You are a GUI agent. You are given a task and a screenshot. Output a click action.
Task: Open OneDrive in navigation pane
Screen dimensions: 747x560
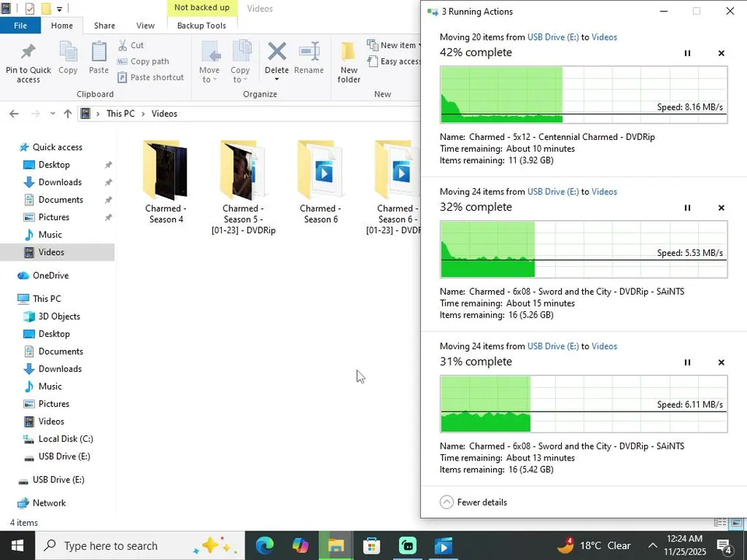click(x=51, y=275)
